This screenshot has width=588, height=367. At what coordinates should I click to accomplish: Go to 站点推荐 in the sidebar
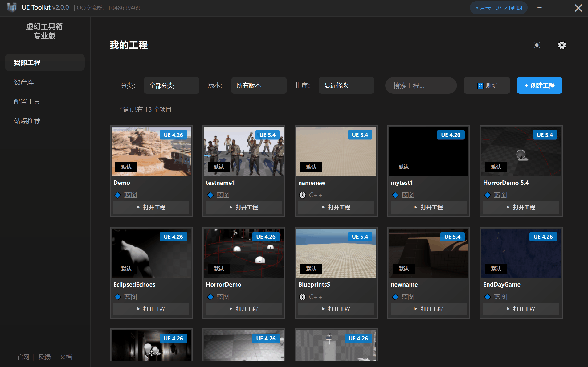[x=27, y=121]
